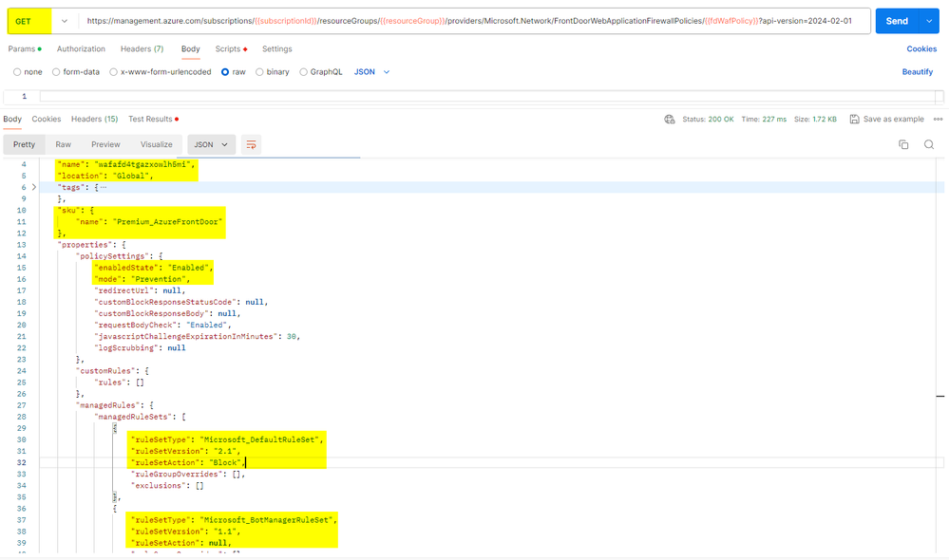This screenshot has width=949, height=560.
Task: Open the Test Results tab
Action: coord(153,120)
